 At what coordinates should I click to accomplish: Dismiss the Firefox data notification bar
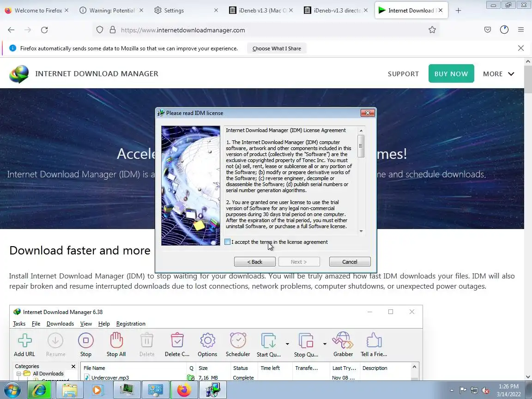coord(521,48)
